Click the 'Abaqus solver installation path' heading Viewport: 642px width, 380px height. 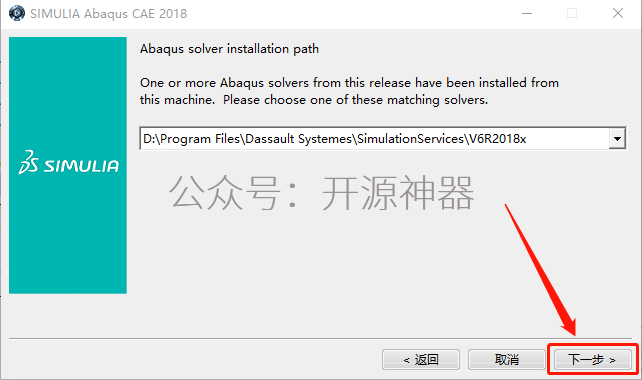pos(229,49)
